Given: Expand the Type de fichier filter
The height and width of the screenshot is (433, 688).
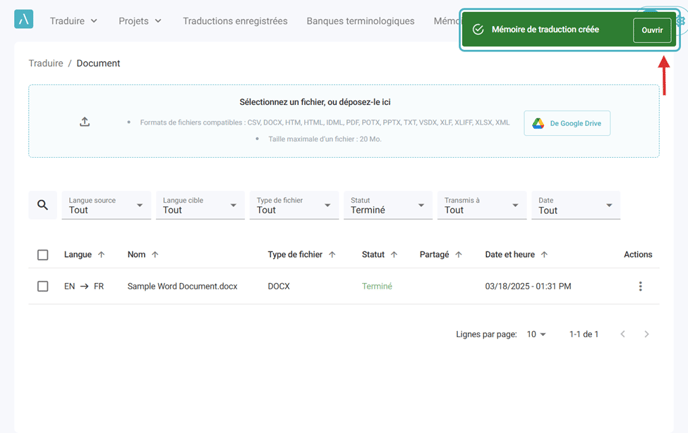Looking at the screenshot, I should pos(294,205).
